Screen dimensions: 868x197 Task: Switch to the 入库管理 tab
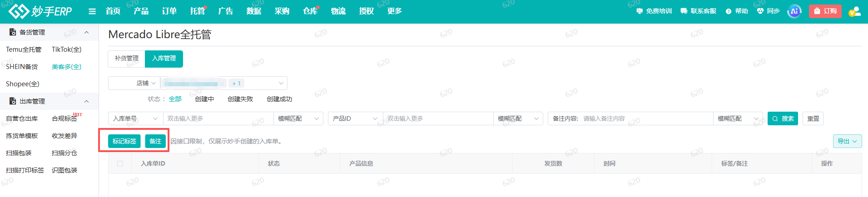[x=164, y=59]
